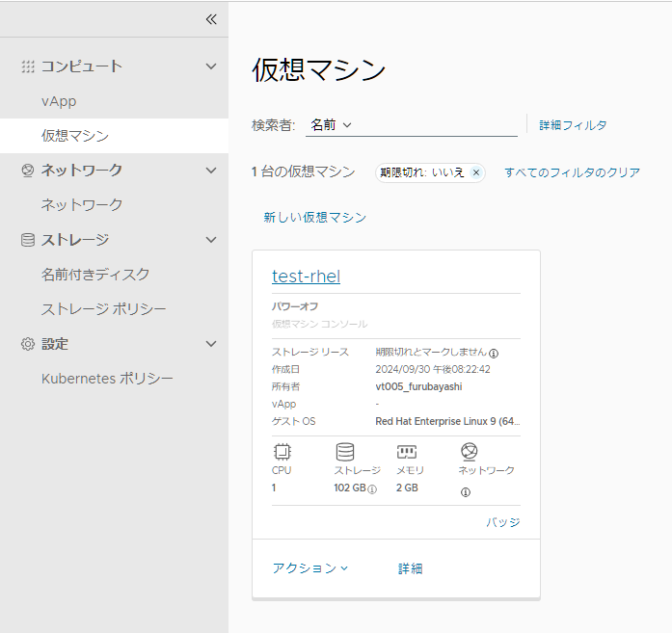This screenshot has width=672, height=633.
Task: Click the ネットワーク globe icon in the sidebar
Action: pyautogui.click(x=28, y=171)
